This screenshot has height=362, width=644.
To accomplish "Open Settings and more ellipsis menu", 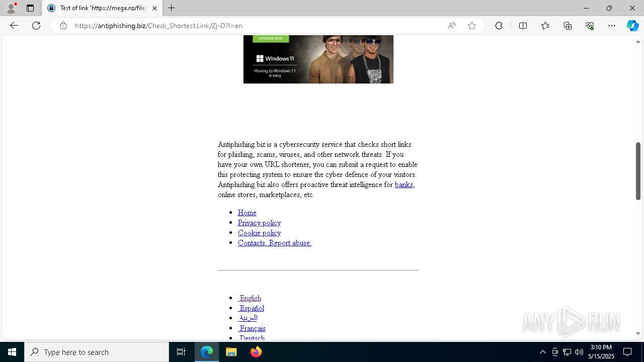I will 612,26.
